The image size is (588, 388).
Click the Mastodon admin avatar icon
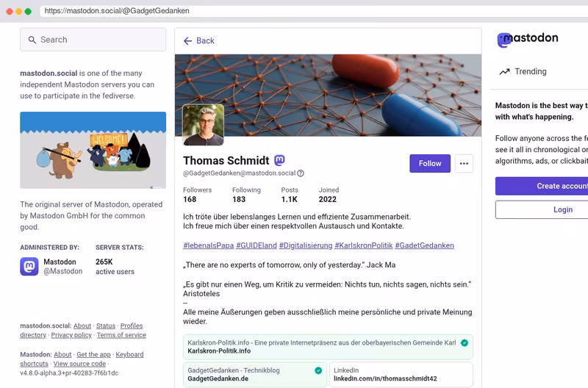point(29,267)
